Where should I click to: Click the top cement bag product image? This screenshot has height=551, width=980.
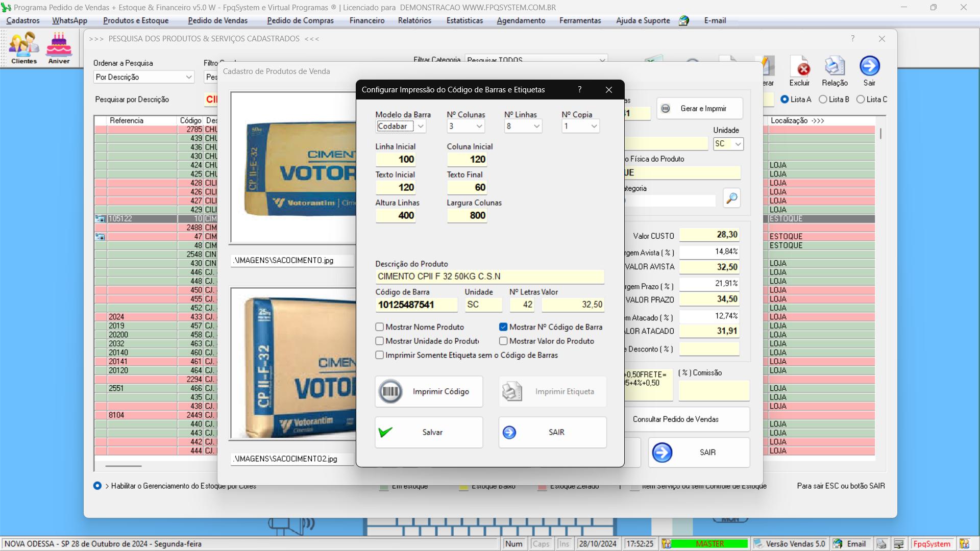coord(294,167)
